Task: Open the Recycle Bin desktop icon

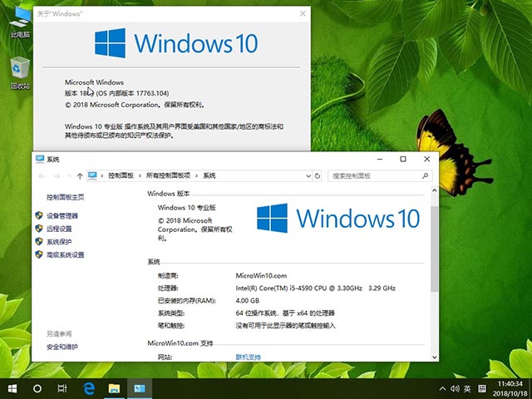Action: [x=20, y=74]
